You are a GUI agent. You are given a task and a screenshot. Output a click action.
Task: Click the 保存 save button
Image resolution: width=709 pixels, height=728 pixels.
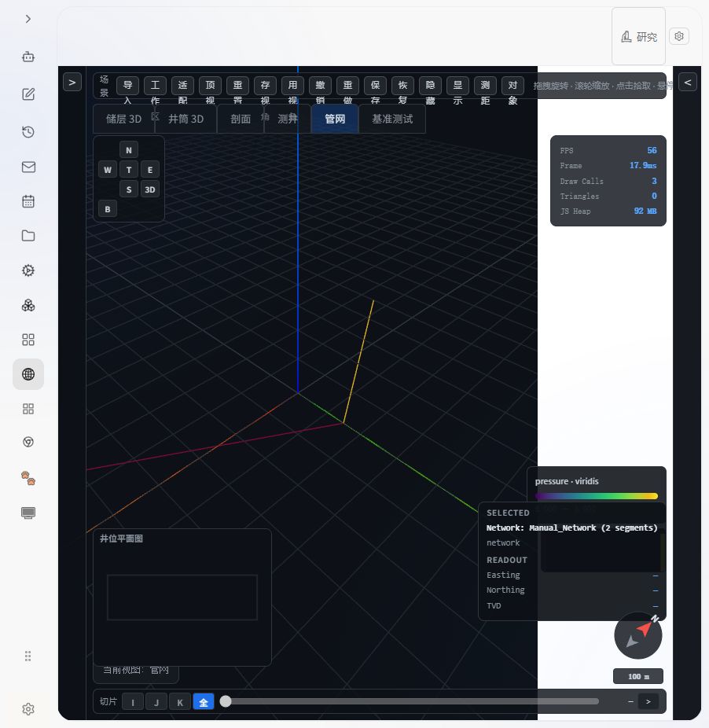[375, 86]
